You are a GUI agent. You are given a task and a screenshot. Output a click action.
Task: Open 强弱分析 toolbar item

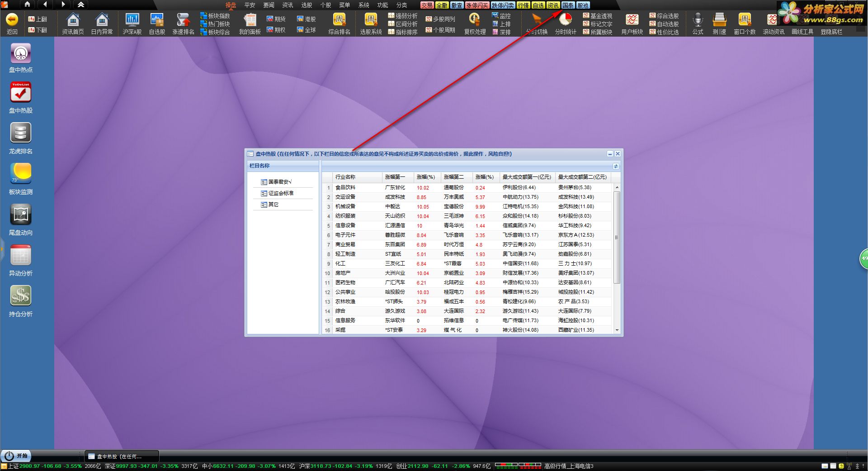point(403,16)
